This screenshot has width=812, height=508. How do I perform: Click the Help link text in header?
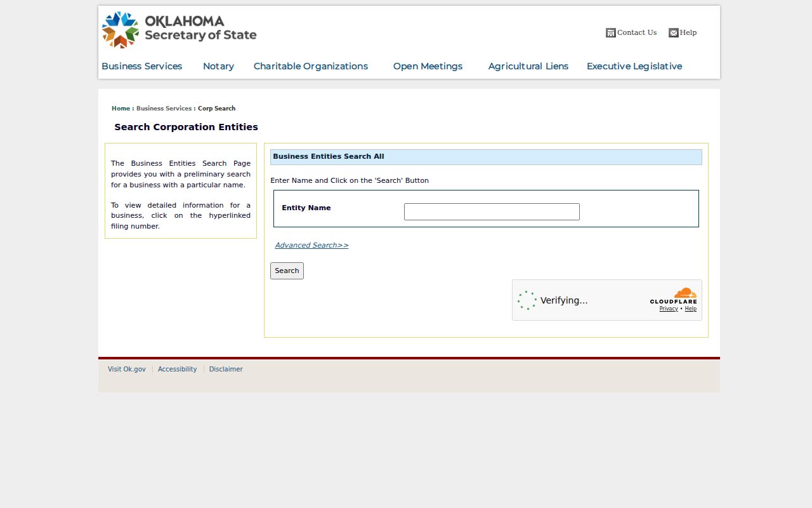click(x=688, y=32)
